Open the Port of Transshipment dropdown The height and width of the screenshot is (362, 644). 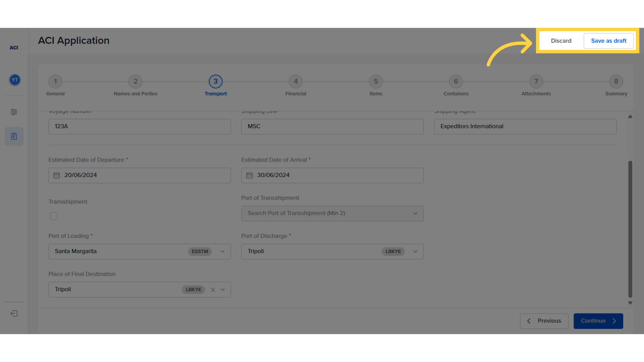coord(415,213)
